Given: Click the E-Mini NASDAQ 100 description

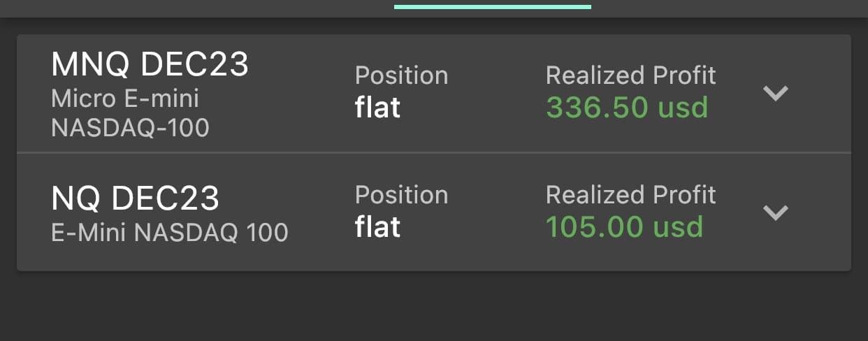Looking at the screenshot, I should [x=170, y=231].
